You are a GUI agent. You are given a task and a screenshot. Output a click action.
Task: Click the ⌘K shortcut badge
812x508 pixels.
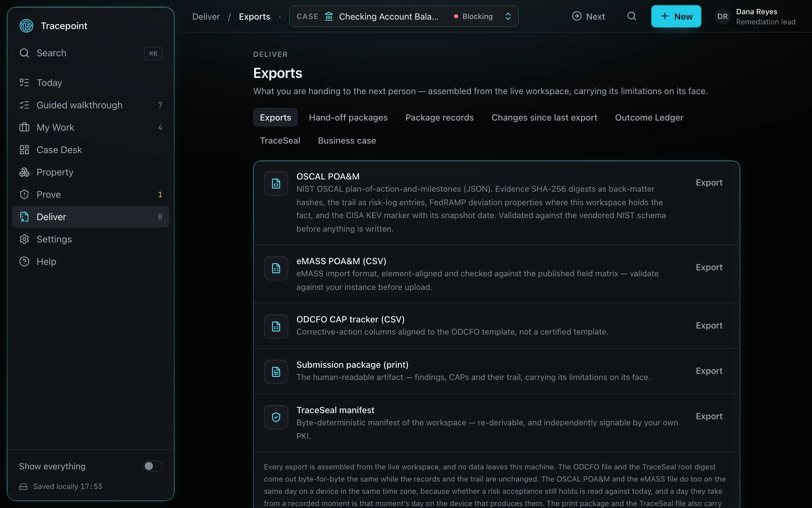(x=153, y=53)
